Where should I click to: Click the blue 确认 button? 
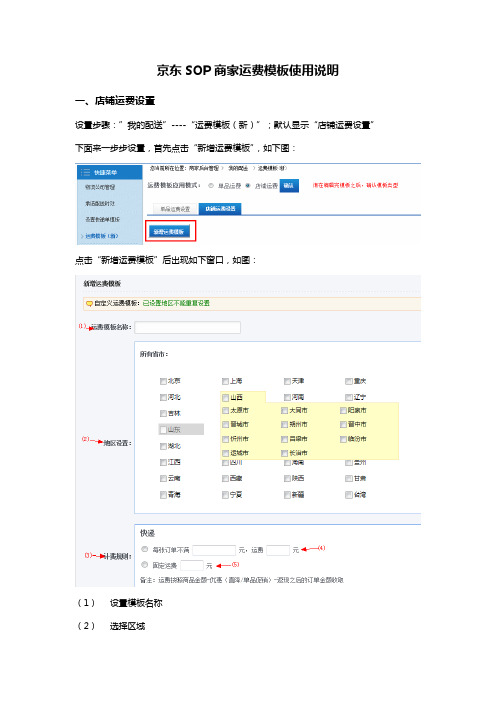289,186
